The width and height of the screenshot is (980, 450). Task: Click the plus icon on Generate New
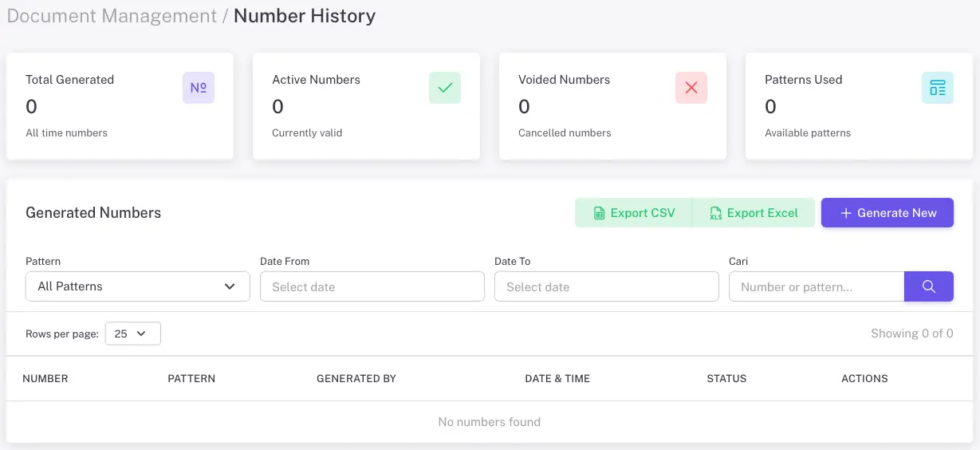tap(845, 213)
